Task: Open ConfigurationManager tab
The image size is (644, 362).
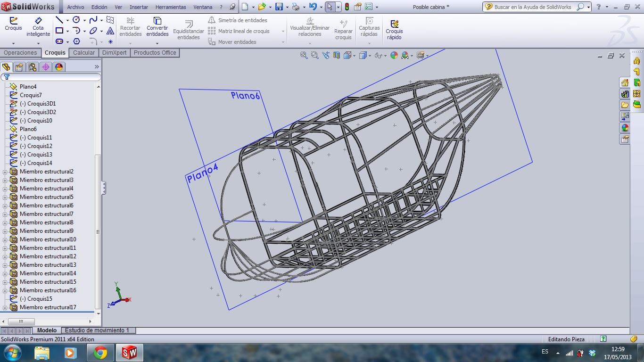Action: (32, 67)
